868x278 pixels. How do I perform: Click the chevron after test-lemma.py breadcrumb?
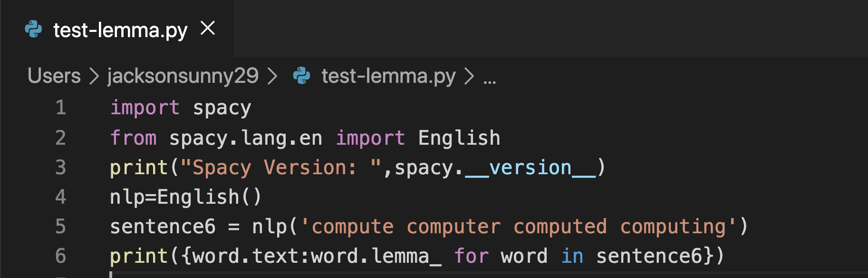coord(468,76)
